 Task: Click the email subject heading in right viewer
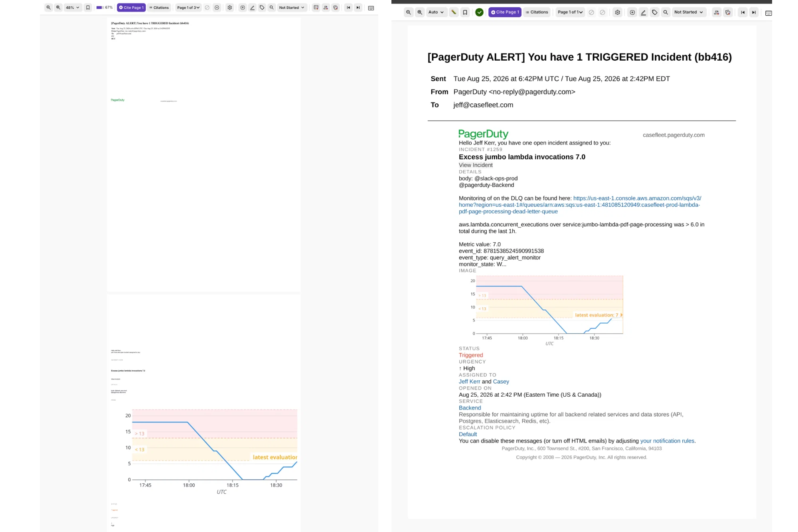click(580, 57)
